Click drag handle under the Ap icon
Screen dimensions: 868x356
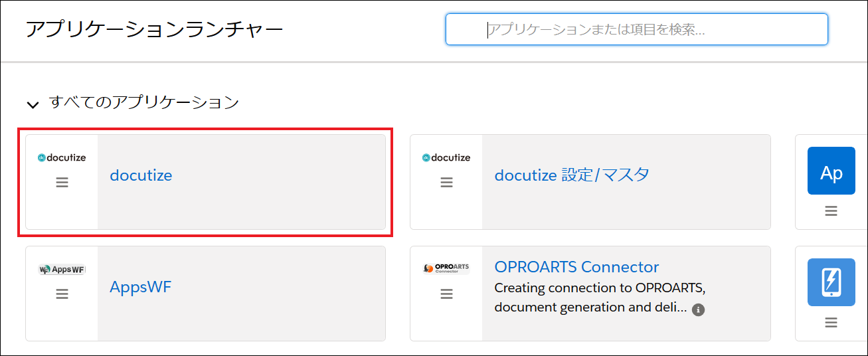point(831,211)
